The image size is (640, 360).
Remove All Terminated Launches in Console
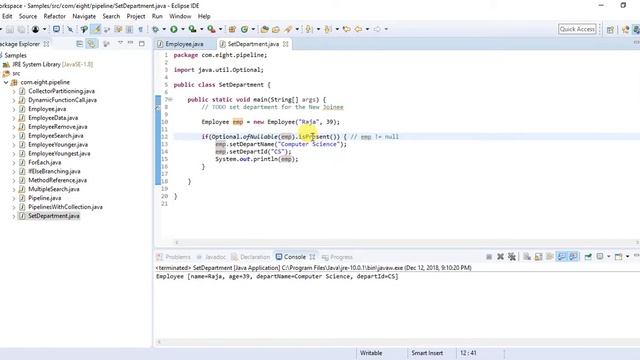[512, 257]
